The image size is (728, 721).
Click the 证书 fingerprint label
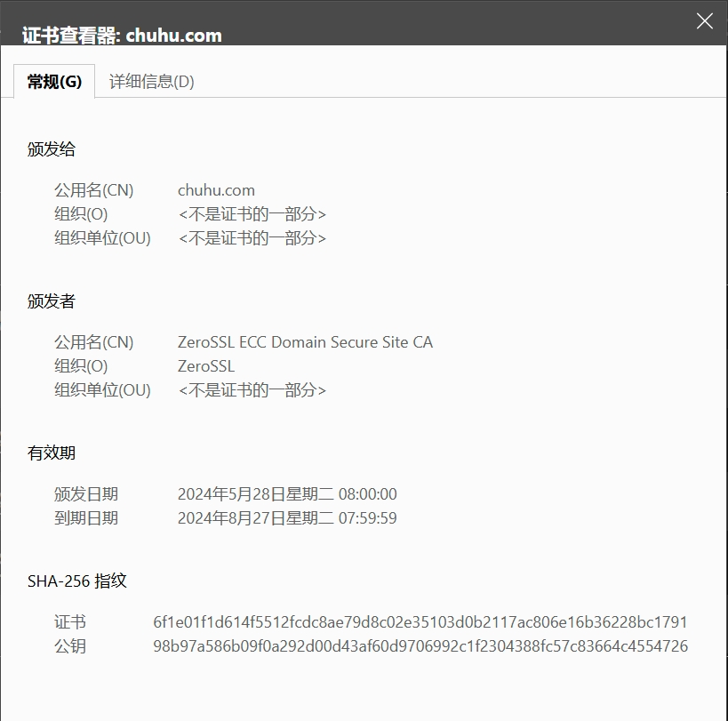70,622
